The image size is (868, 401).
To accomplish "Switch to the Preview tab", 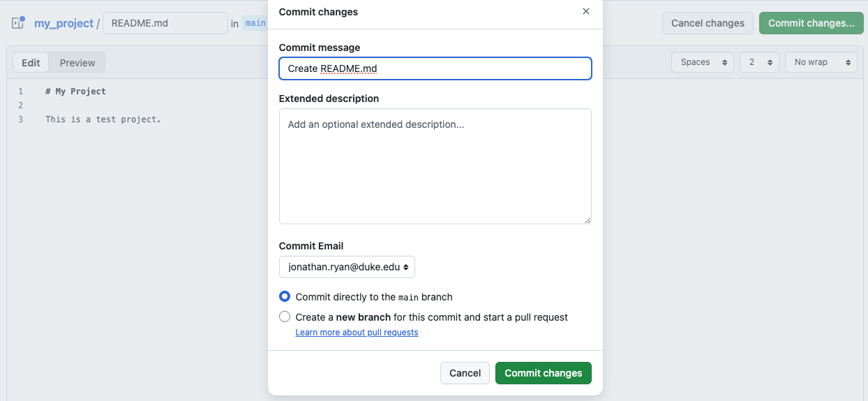I will point(77,63).
